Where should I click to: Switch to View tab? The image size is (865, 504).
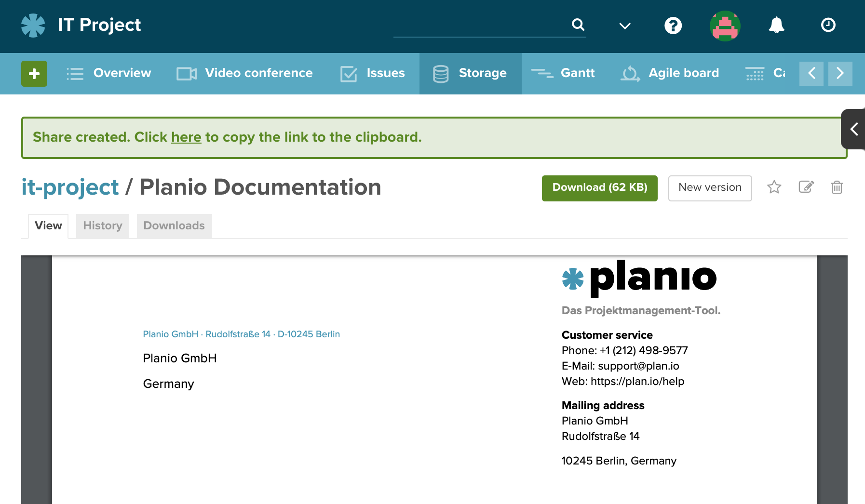[x=48, y=226]
